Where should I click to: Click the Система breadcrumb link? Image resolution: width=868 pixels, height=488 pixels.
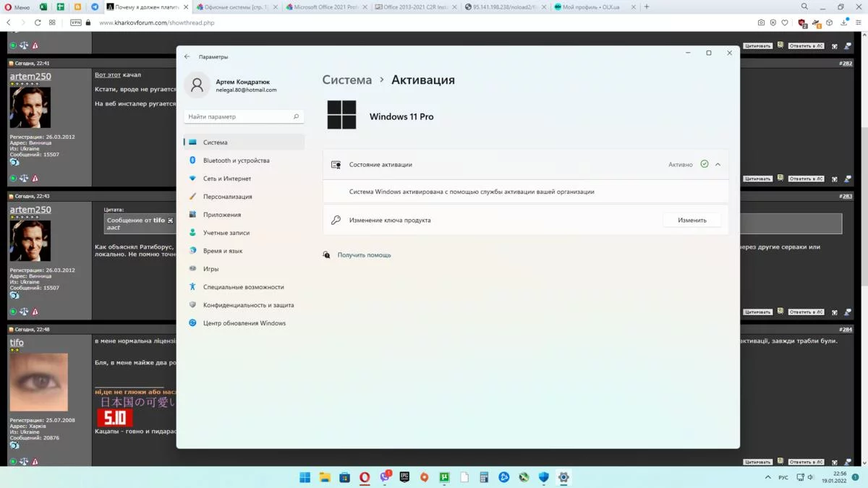pos(347,80)
